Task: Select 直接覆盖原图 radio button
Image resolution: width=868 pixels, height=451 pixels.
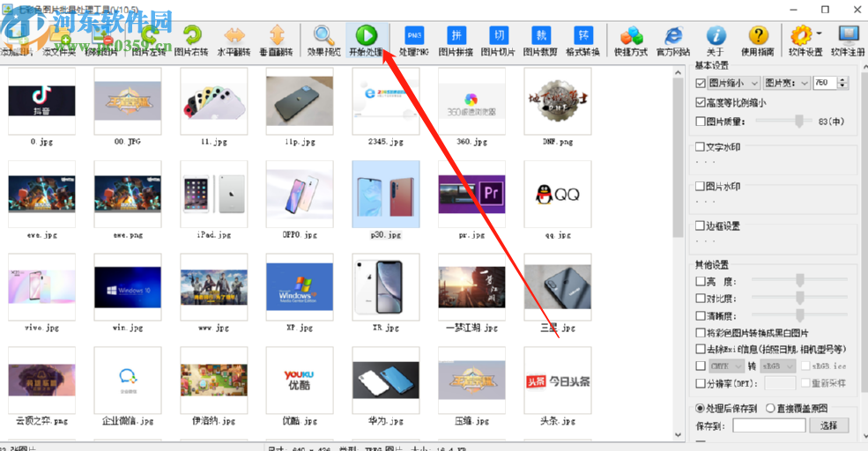Action: [770, 408]
